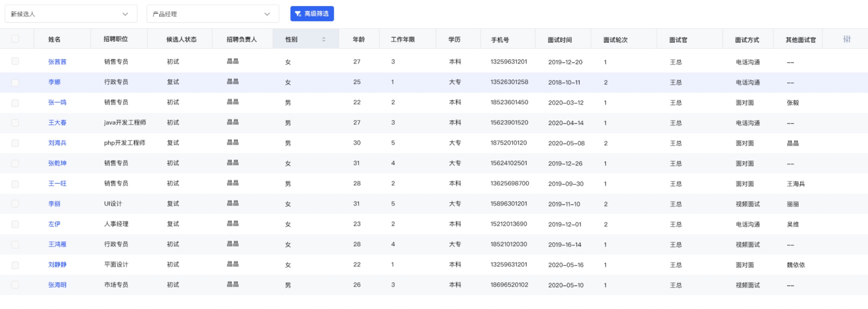This screenshot has width=868, height=309.
Task: Toggle the select-all checkbox in header
Action: (15, 39)
